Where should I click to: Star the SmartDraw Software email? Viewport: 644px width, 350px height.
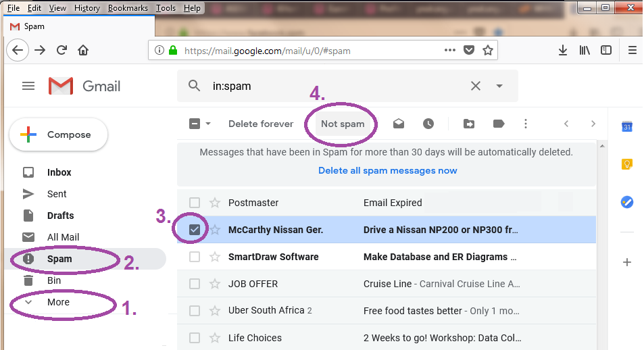click(215, 257)
